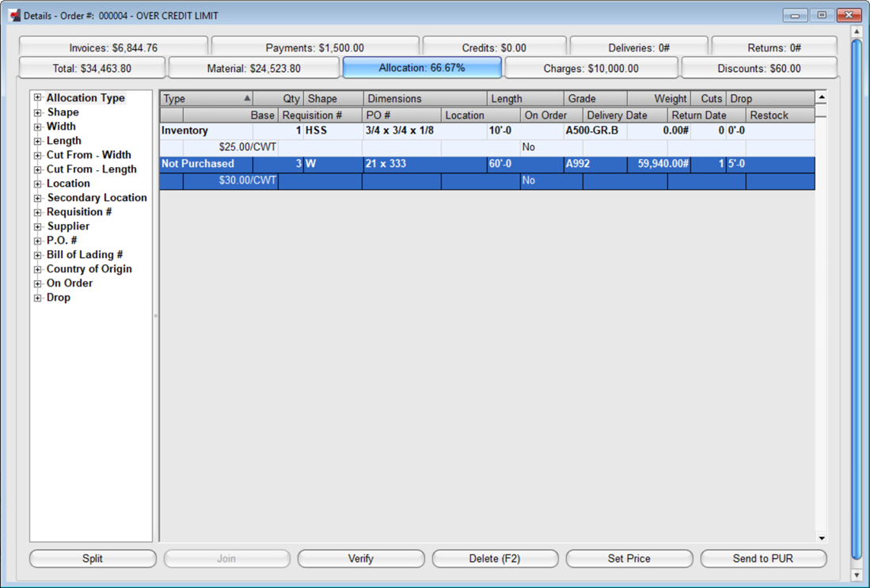
Task: Click the Delete (F2) button
Action: 495,559
